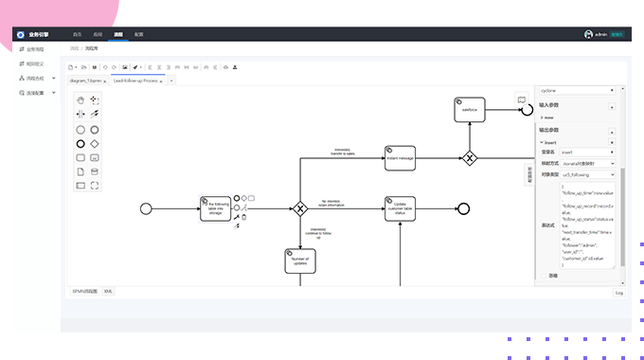Click the properties panel vertical scrollbar

pyautogui.click(x=622, y=217)
